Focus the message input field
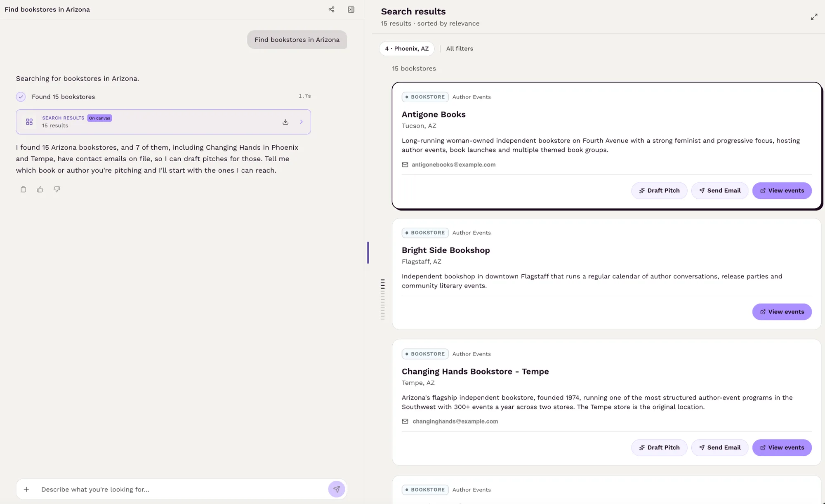825x504 pixels. coord(181,489)
